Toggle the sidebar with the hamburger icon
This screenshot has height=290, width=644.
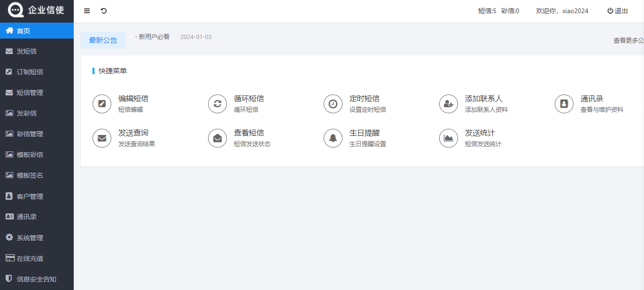tap(87, 11)
